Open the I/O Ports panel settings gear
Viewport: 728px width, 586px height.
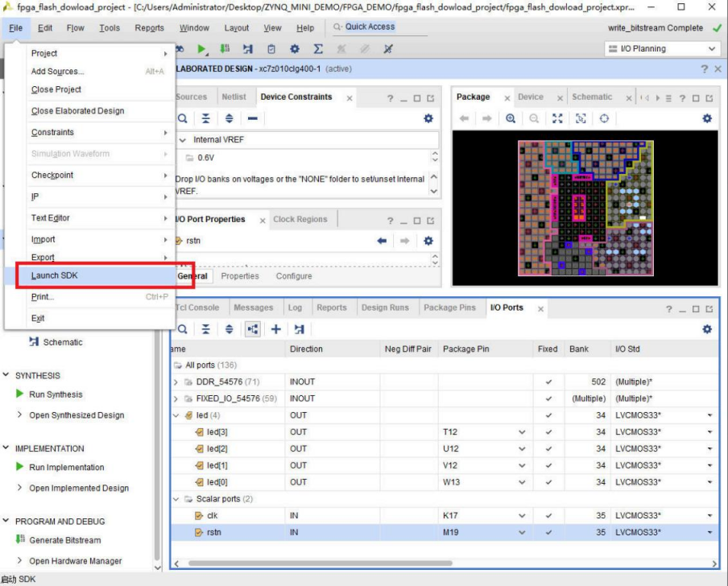(x=707, y=329)
